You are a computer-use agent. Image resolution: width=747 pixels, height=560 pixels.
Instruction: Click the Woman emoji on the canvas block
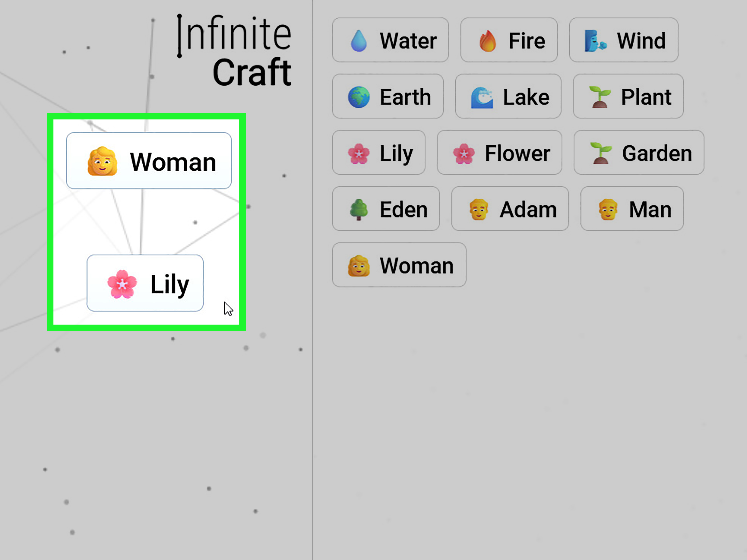102,161
